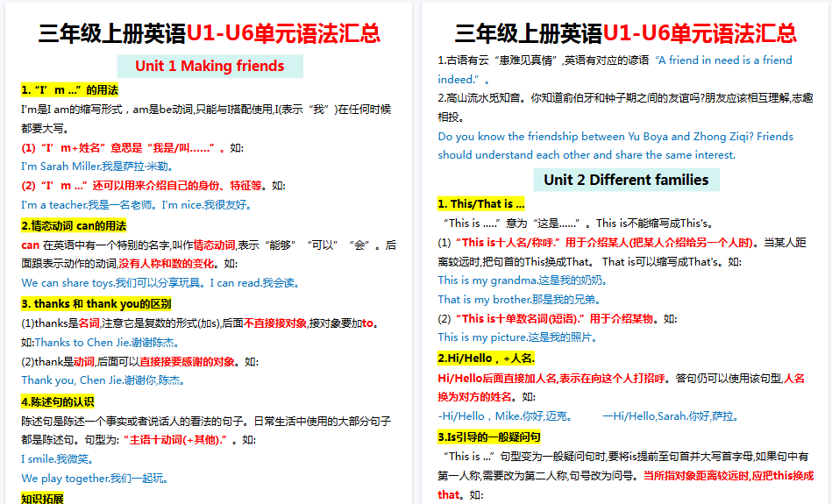Click the line about Yu Boya and Zhong Ziqi

click(x=615, y=137)
